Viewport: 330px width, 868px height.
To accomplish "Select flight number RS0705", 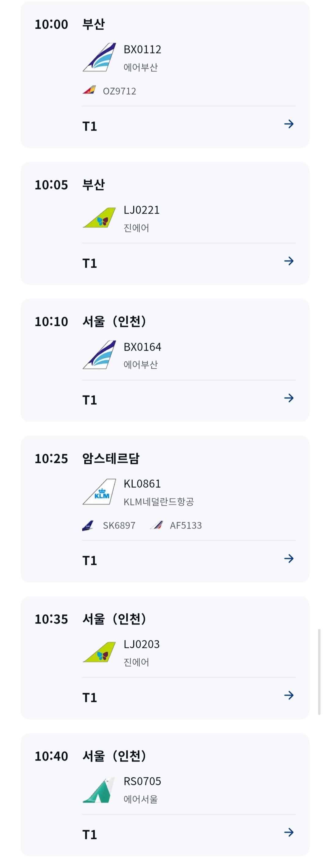I will (x=142, y=781).
